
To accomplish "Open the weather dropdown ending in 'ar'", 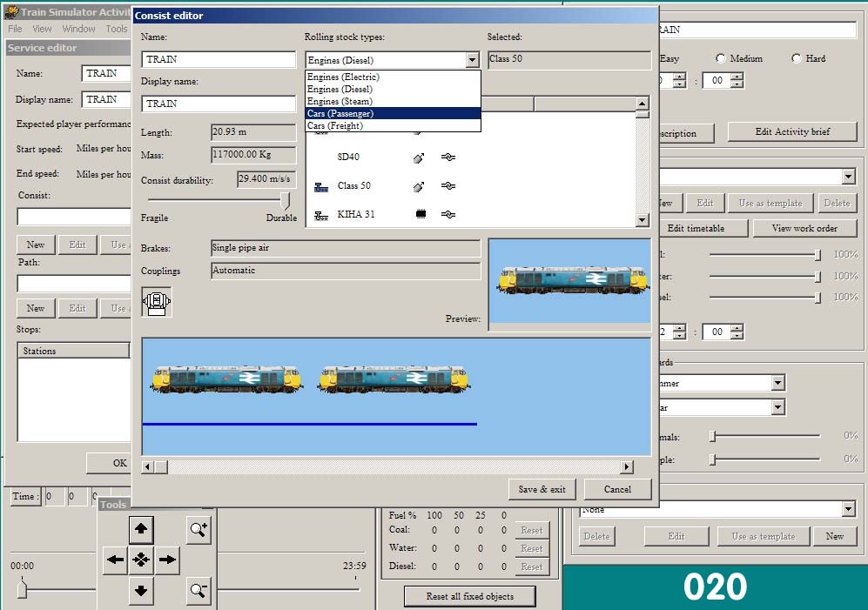I will point(777,407).
